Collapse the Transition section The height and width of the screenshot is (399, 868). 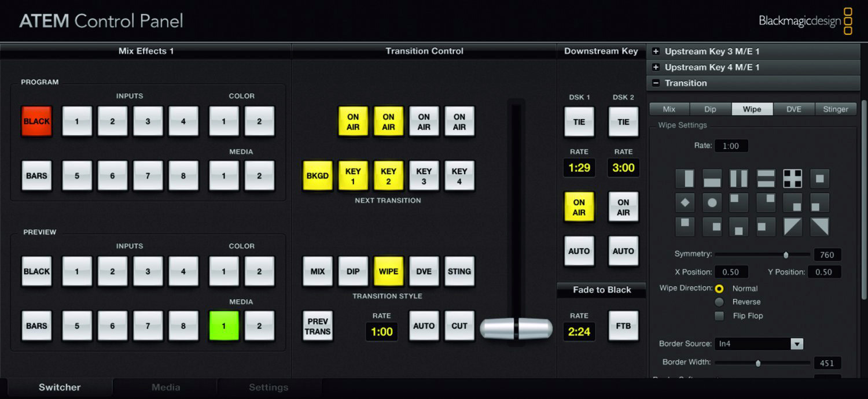pos(656,83)
